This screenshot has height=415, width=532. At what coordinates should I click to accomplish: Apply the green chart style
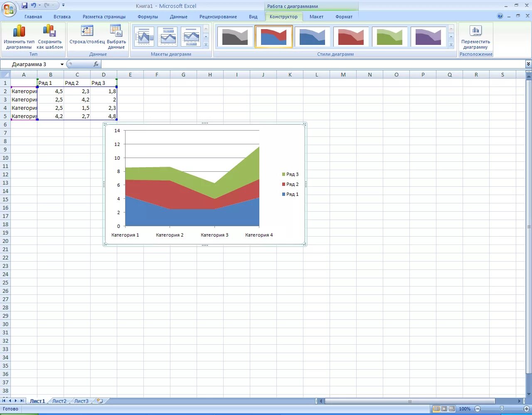(x=389, y=37)
